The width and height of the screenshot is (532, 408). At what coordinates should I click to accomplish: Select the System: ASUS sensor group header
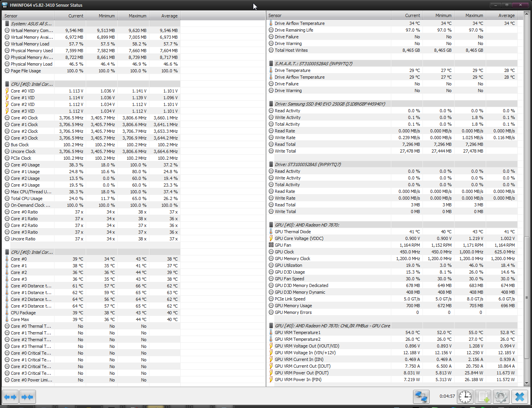point(31,24)
